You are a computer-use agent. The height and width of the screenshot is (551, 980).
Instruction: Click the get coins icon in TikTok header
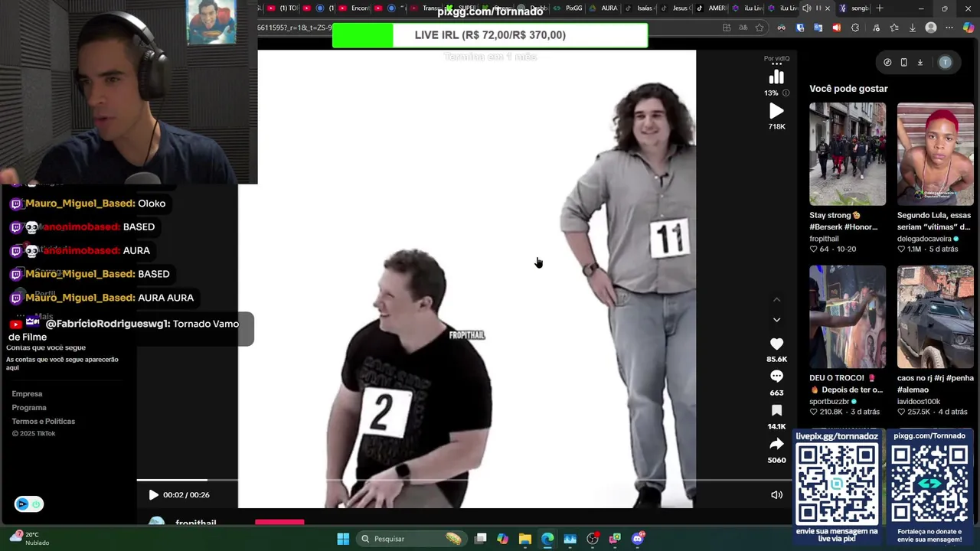(887, 63)
